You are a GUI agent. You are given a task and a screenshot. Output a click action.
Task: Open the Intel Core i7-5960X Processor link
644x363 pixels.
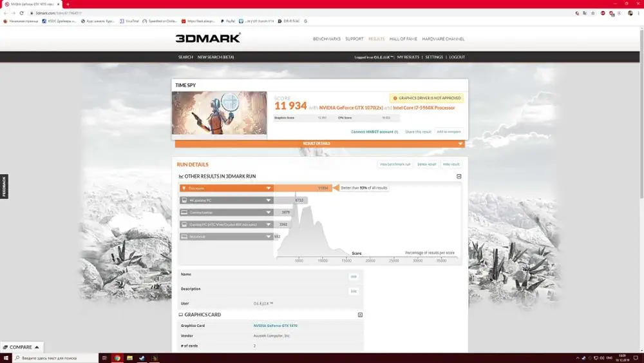424,108
